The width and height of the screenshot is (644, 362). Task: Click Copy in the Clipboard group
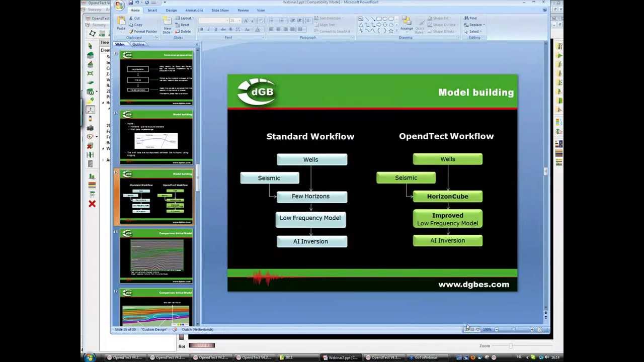pyautogui.click(x=135, y=25)
